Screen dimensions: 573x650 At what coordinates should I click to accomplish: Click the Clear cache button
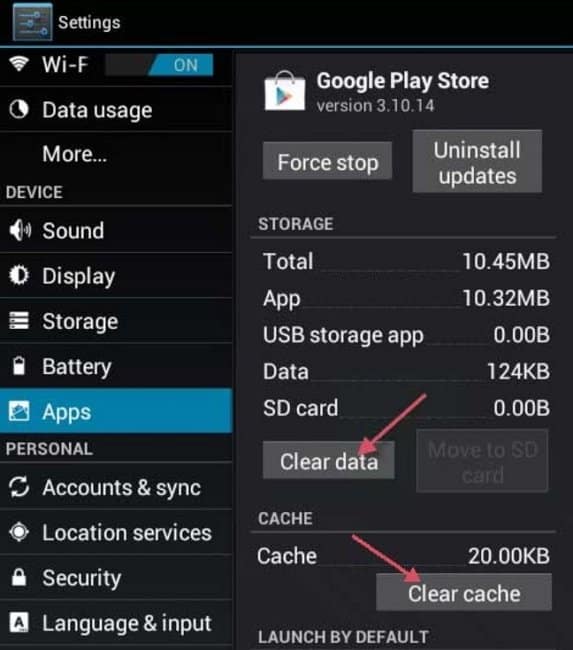tap(464, 592)
